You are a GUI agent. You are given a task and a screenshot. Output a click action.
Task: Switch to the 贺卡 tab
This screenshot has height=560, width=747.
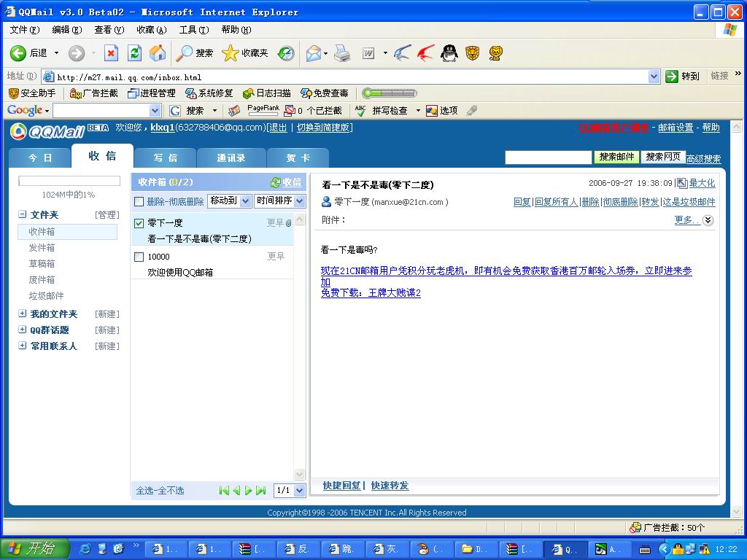[x=298, y=157]
